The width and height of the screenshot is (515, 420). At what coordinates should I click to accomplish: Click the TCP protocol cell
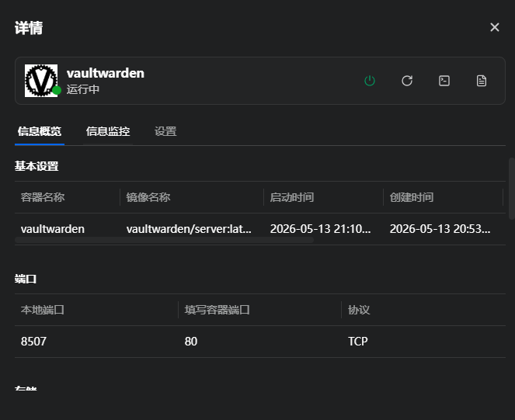(x=357, y=342)
